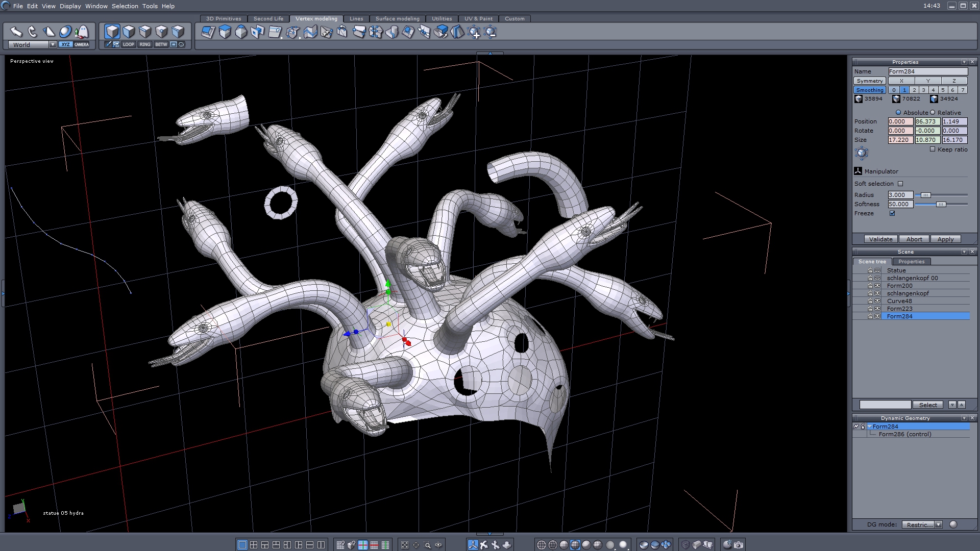Switch to the Surface modeling tab
Image resolution: width=980 pixels, height=551 pixels.
[x=397, y=18]
